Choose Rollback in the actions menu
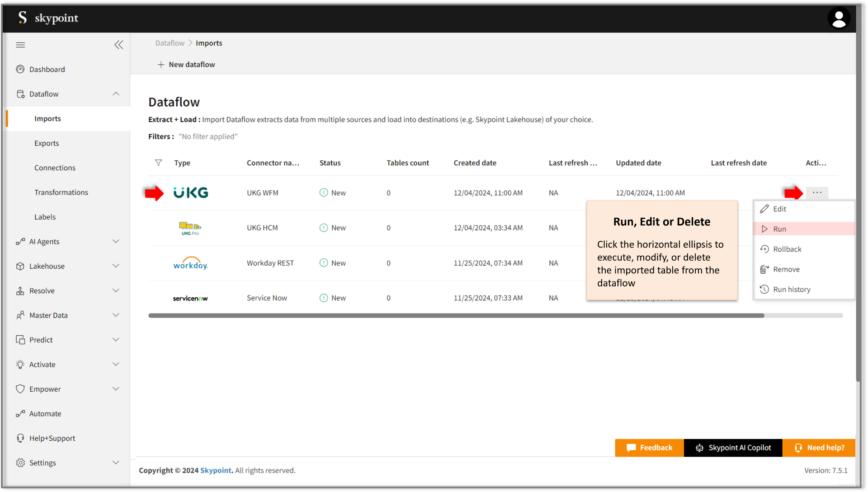868x492 pixels. pyautogui.click(x=787, y=249)
